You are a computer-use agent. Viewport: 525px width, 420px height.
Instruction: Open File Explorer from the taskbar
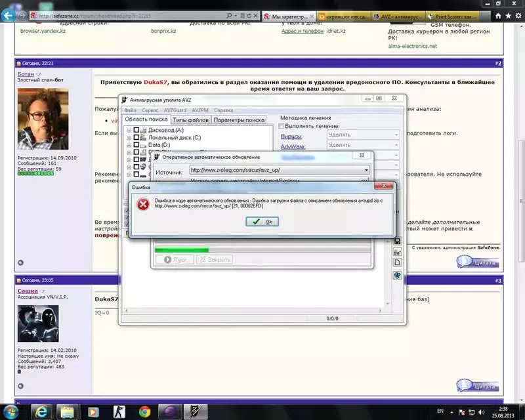coord(67,411)
